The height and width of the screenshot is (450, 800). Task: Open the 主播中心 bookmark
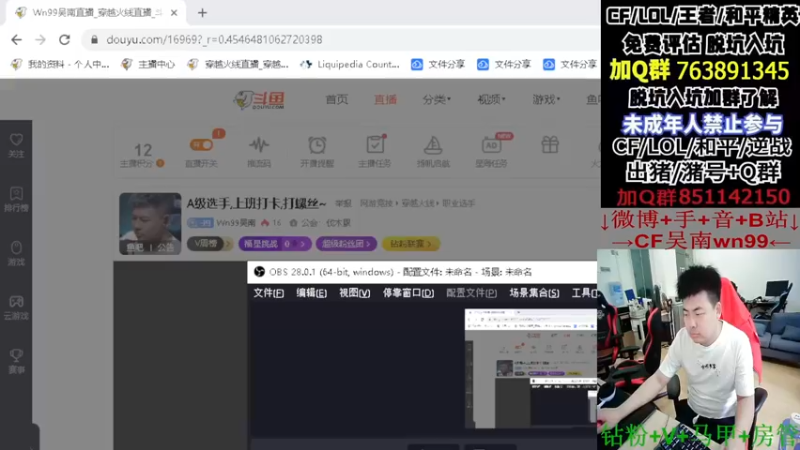tap(148, 64)
